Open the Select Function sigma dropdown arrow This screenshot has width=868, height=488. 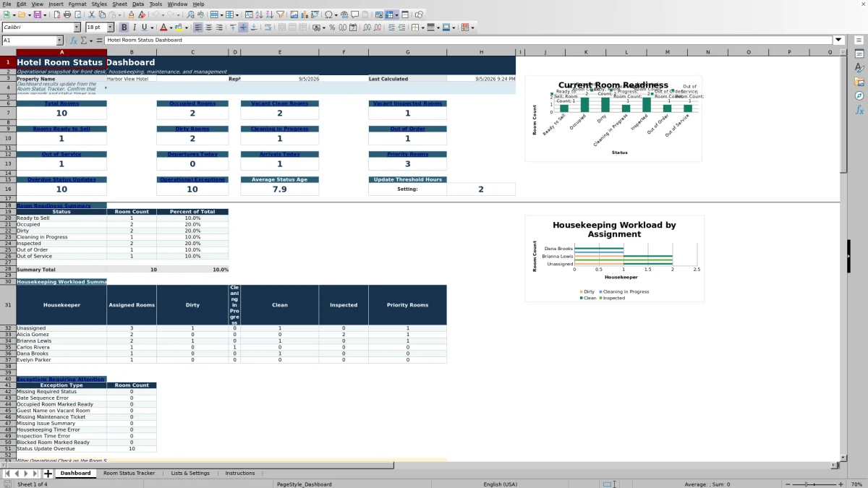(90, 40)
